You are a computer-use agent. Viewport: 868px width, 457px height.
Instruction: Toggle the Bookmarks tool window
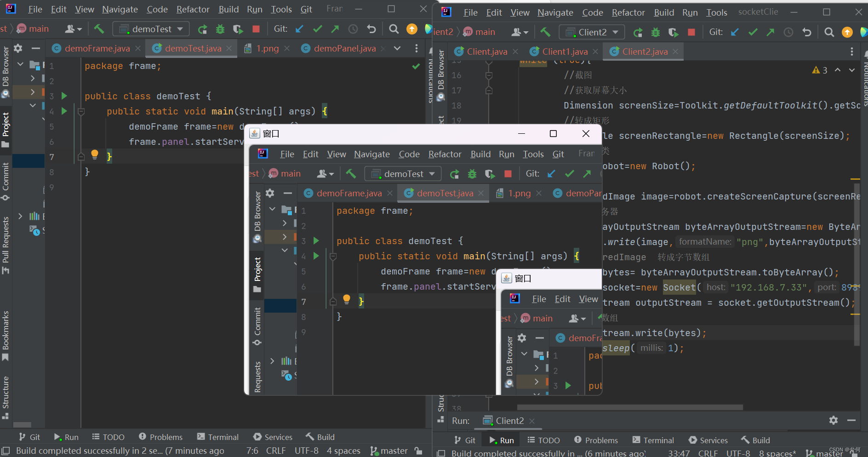click(x=6, y=336)
